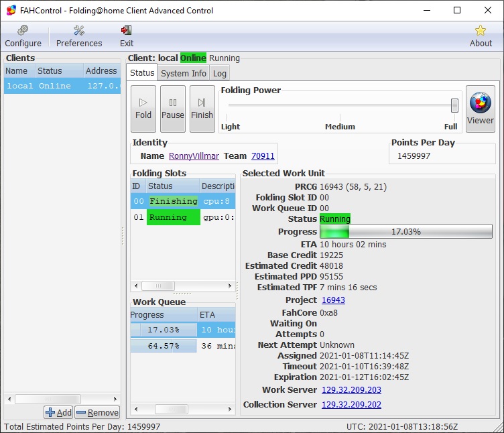Select work queue row 64.57%

coord(183,346)
